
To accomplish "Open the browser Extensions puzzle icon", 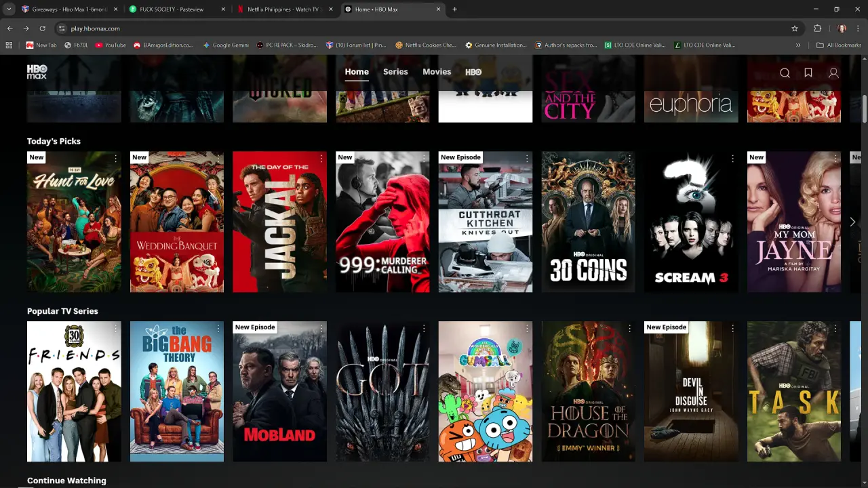I will pos(817,28).
